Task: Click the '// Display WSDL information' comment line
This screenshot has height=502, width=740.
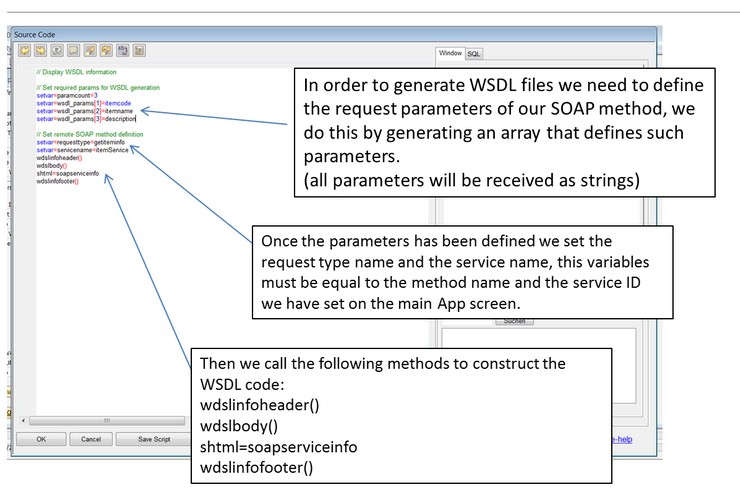Action: 76,72
